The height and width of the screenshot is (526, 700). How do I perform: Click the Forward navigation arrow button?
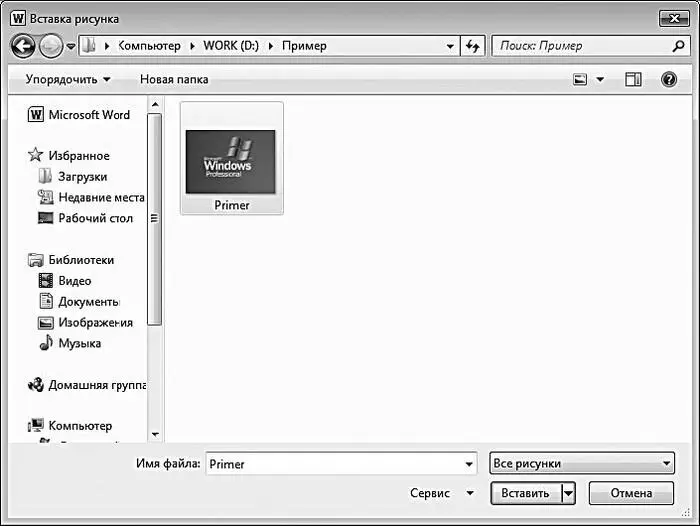tap(50, 46)
